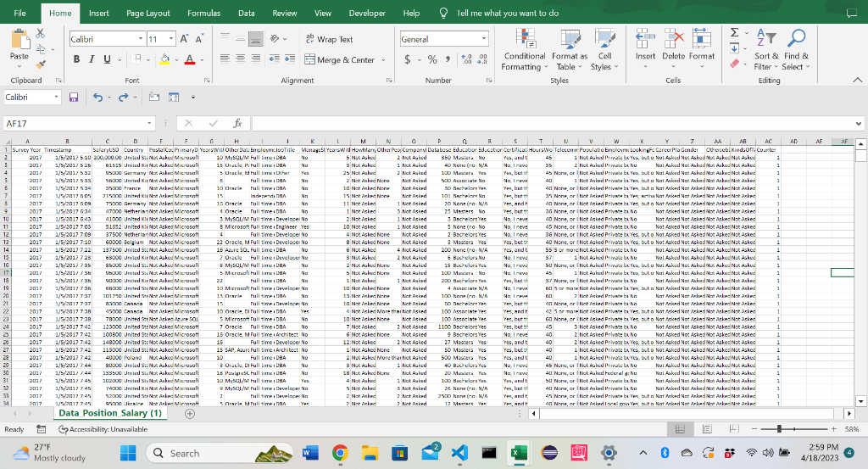The height and width of the screenshot is (469, 868).
Task: Select Data_Position_Salary (1) sheet tab
Action: pos(110,413)
